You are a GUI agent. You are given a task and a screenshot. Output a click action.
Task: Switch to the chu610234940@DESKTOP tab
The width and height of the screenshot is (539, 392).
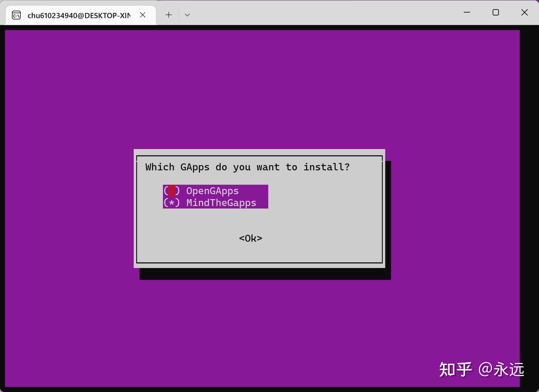tap(78, 15)
